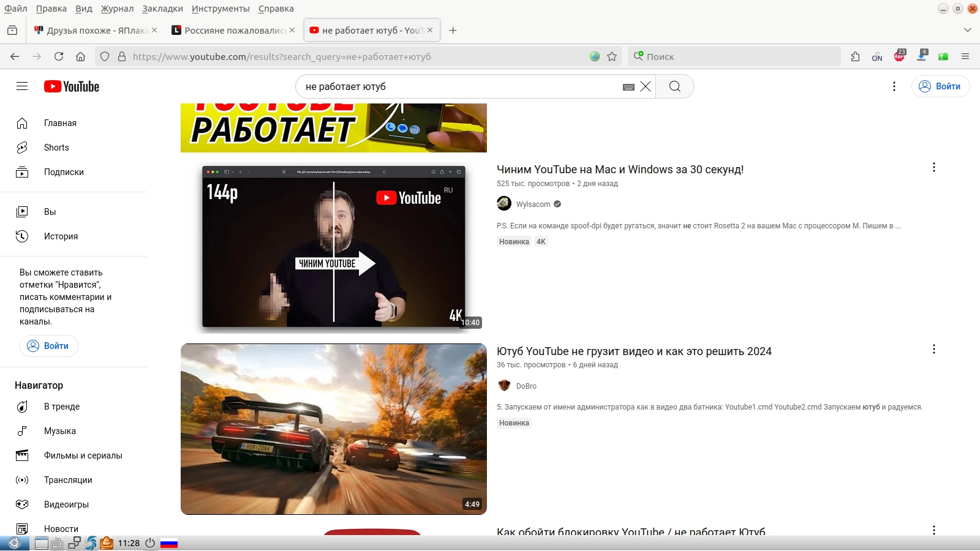Screen dimensions: 980x551
Task: Open a new browser tab
Action: pos(453,30)
